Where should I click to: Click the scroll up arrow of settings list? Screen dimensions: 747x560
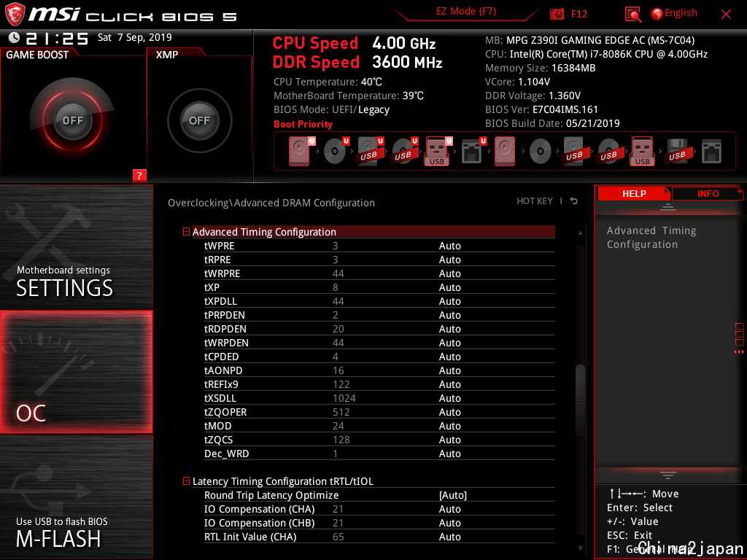click(x=580, y=233)
